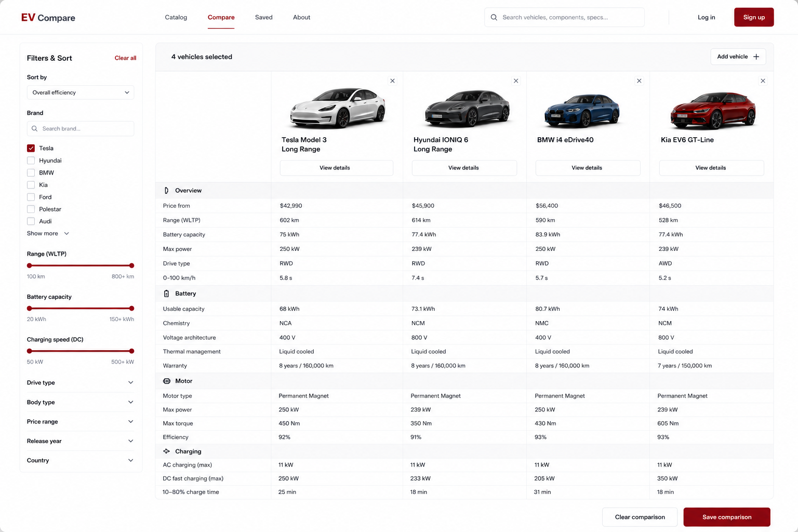
Task: View details for Tesla Model 3
Action: coord(336,168)
